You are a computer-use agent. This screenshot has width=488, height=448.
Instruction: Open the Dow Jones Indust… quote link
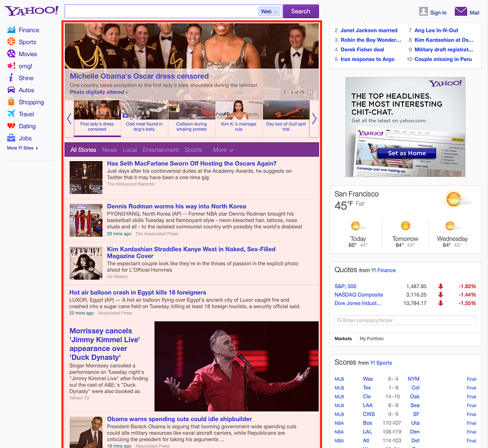point(358,303)
